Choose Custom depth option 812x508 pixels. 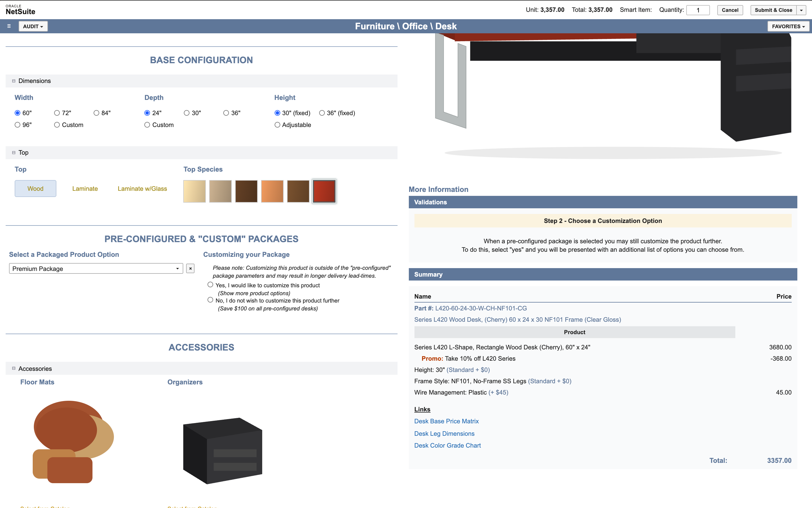[x=147, y=125]
